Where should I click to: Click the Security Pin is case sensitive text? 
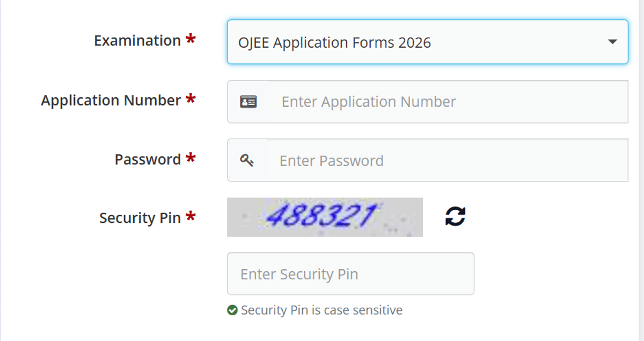[322, 310]
